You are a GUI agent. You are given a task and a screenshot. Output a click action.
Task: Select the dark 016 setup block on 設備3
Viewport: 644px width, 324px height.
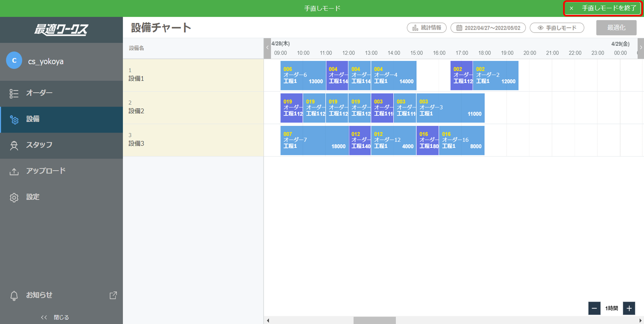[427, 140]
